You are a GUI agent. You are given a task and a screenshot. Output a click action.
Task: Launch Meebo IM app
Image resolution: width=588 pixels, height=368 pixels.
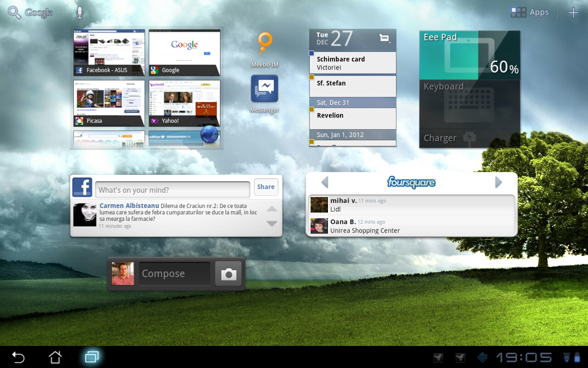[265, 50]
